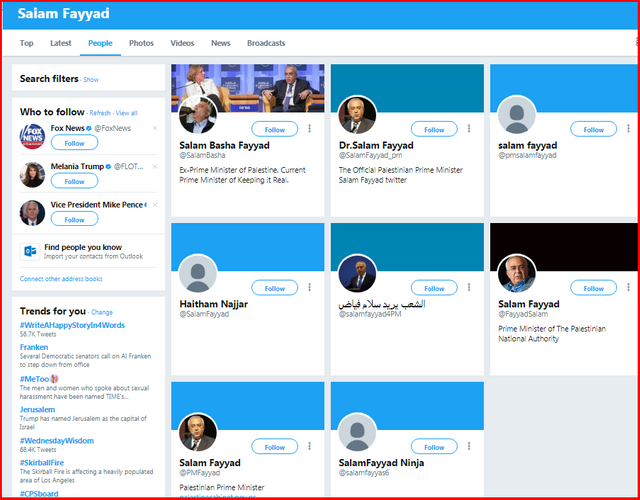Open more options for Salam Basha Fayyad
The height and width of the screenshot is (500, 640).
(x=309, y=129)
